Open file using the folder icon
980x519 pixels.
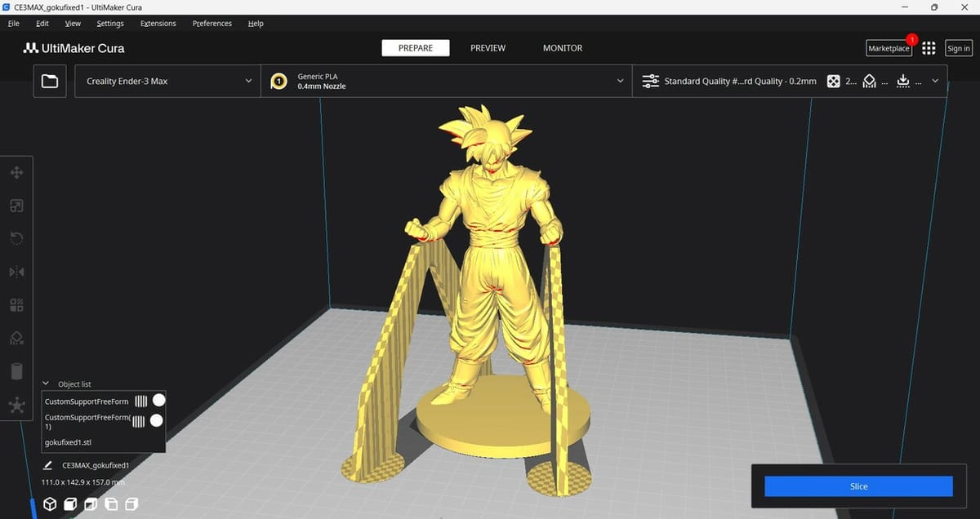pos(50,82)
